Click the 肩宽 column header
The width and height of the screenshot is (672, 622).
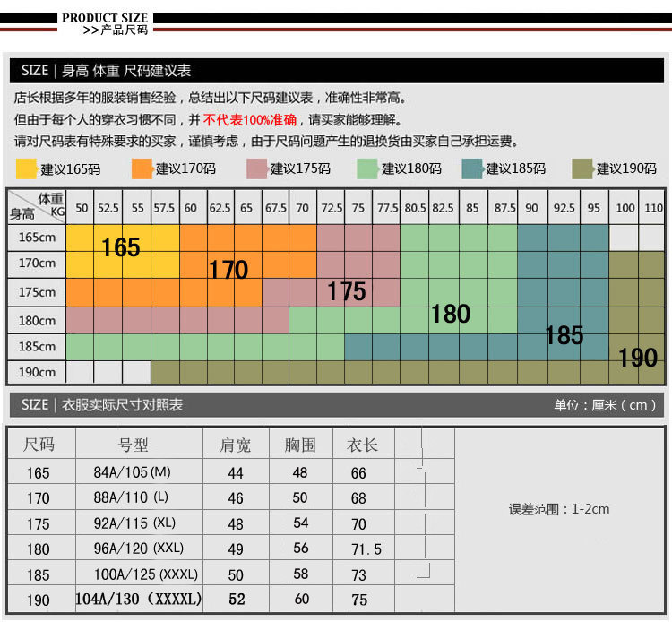[236, 445]
